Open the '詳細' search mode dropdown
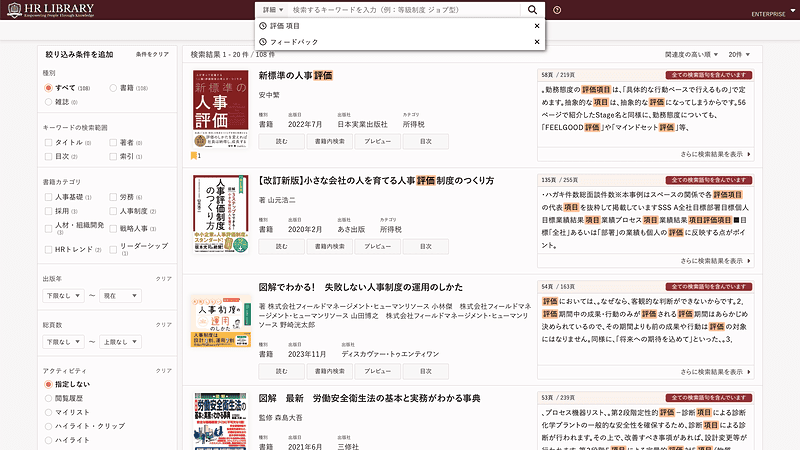 click(x=274, y=9)
